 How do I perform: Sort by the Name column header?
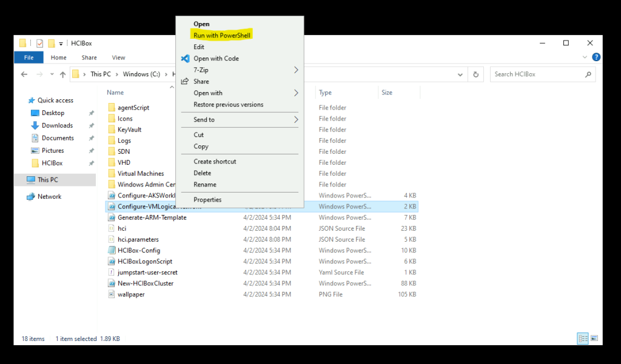click(x=115, y=93)
